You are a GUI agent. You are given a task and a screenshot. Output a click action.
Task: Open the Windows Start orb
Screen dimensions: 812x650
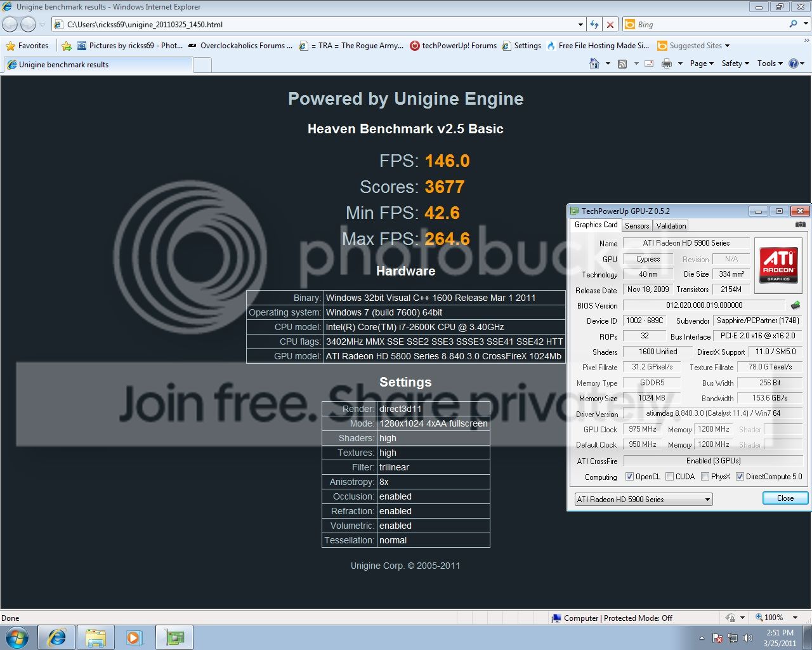[x=17, y=637]
